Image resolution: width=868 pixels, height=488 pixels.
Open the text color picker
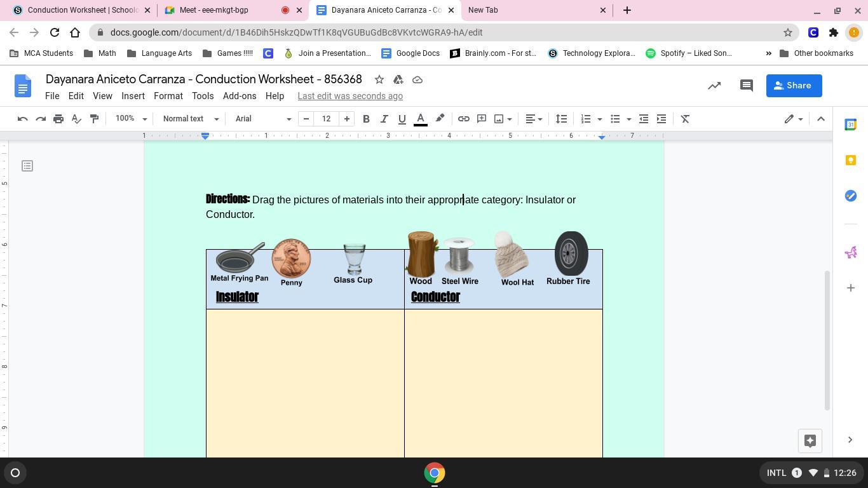[x=421, y=119]
